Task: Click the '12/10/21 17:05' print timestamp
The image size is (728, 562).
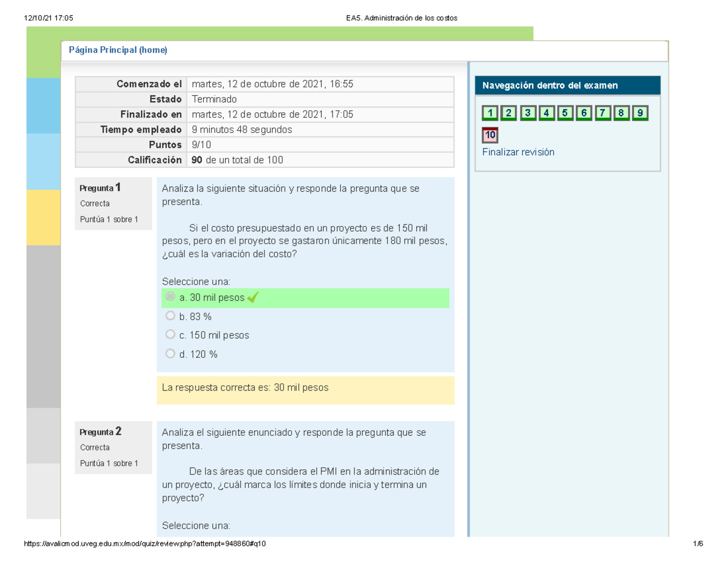Action: (x=49, y=18)
